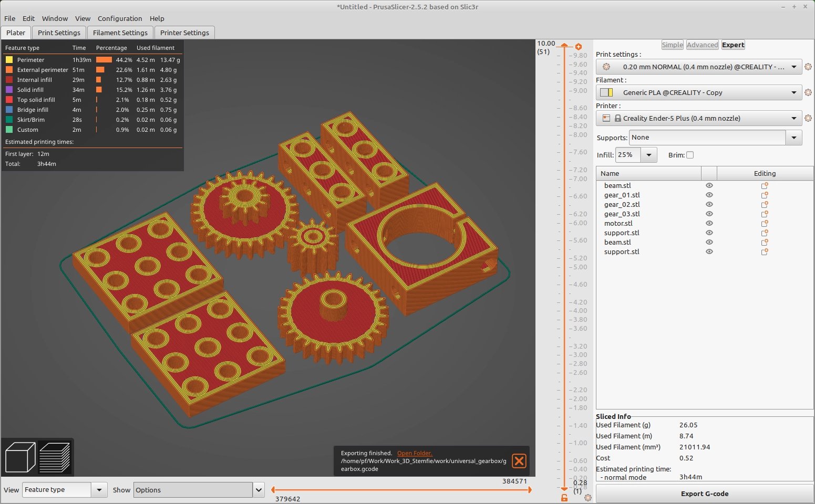This screenshot has height=504, width=815.
Task: Click the lock icon below layer slider
Action: point(564,498)
